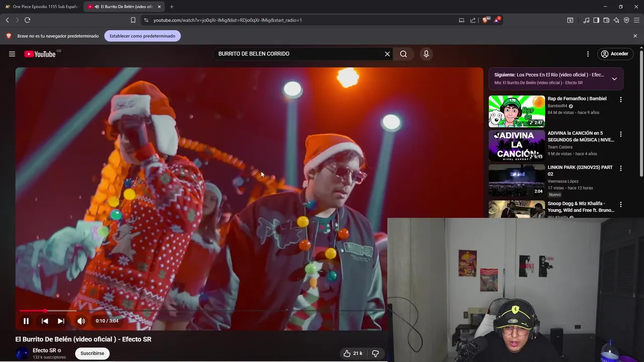Click video title El Burrito De Belén
Viewport: 644px width, 362px height.
83,339
